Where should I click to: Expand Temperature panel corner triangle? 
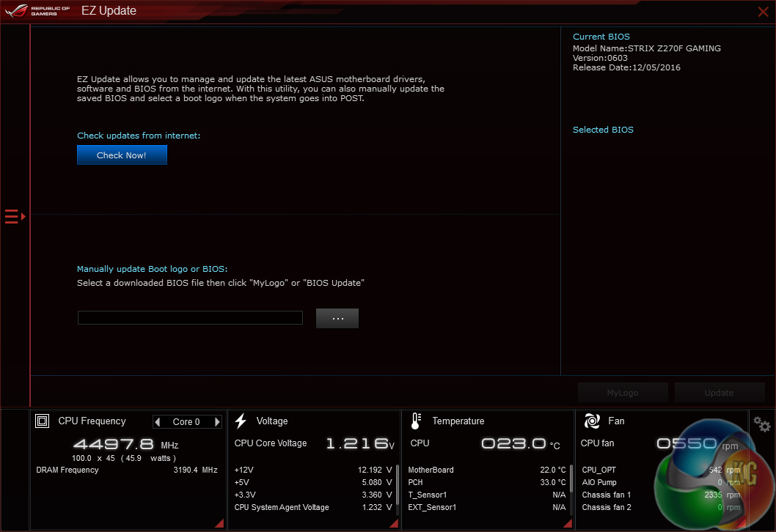(x=568, y=523)
